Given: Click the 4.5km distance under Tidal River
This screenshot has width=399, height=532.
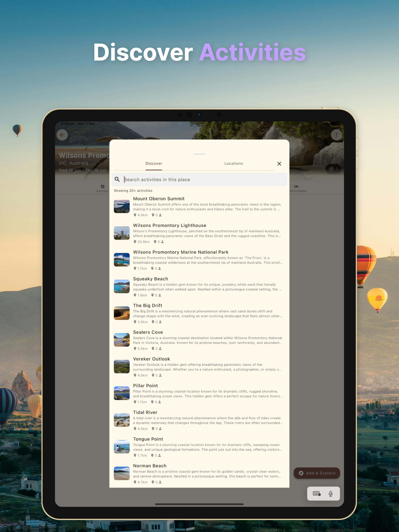Looking at the screenshot, I should pos(142,429).
